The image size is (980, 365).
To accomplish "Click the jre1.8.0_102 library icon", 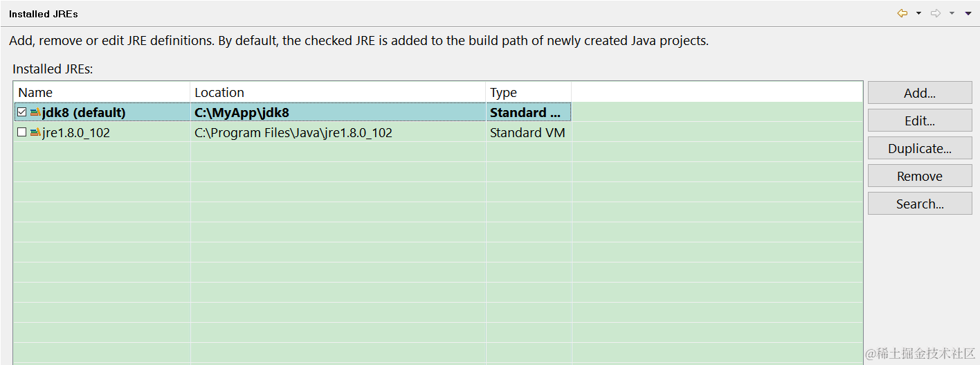I will click(35, 132).
